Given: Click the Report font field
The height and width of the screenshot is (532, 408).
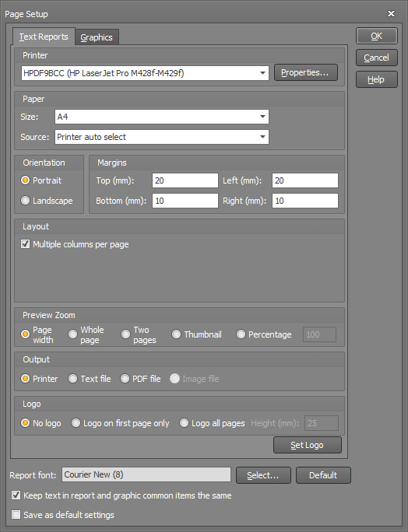Looking at the screenshot, I should tap(146, 474).
